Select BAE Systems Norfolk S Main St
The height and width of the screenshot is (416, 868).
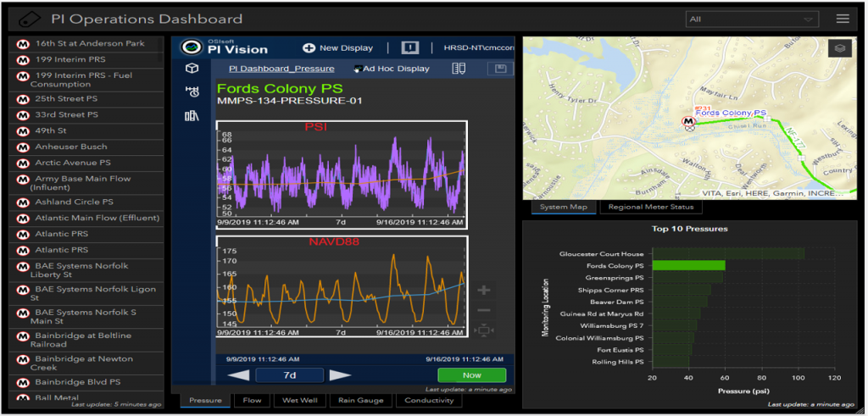(86, 316)
